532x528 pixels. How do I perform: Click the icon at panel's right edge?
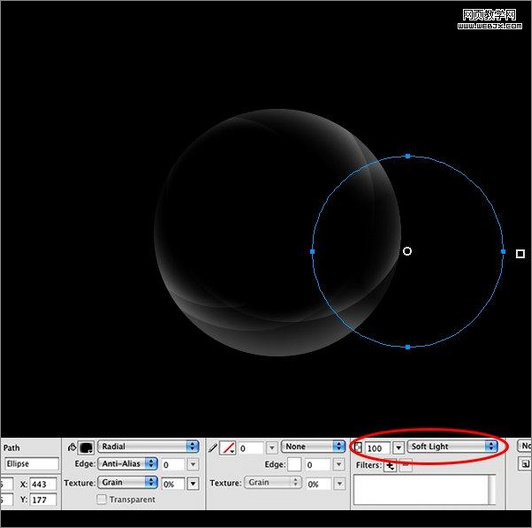[525, 464]
